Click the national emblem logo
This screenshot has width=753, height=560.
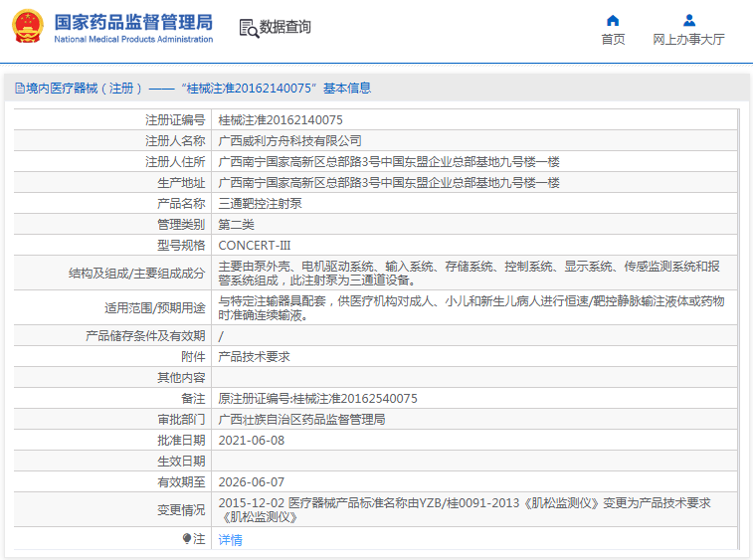coord(28,27)
